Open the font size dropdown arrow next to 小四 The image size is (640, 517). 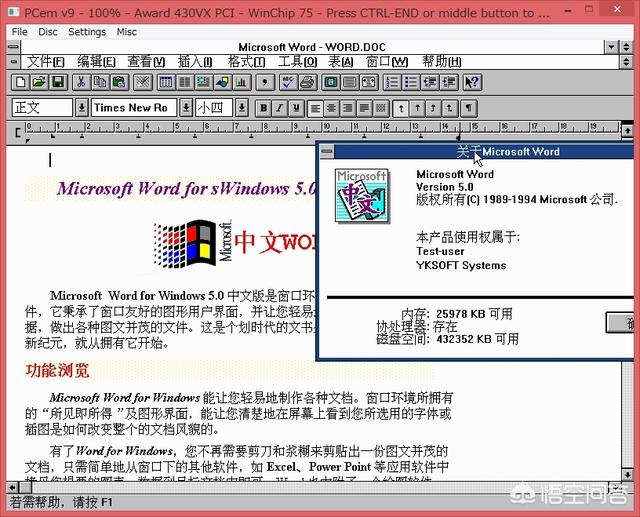242,108
